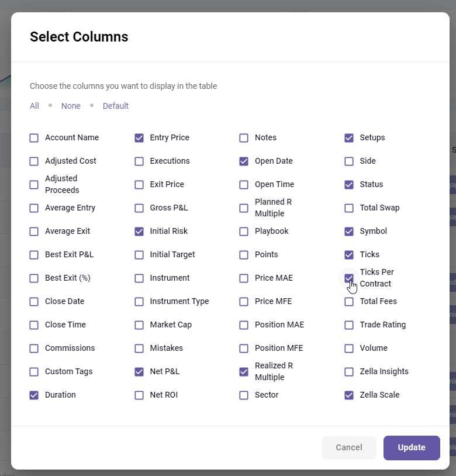The height and width of the screenshot is (476, 456).
Task: Enable the Gross P&L column
Action: [139, 208]
